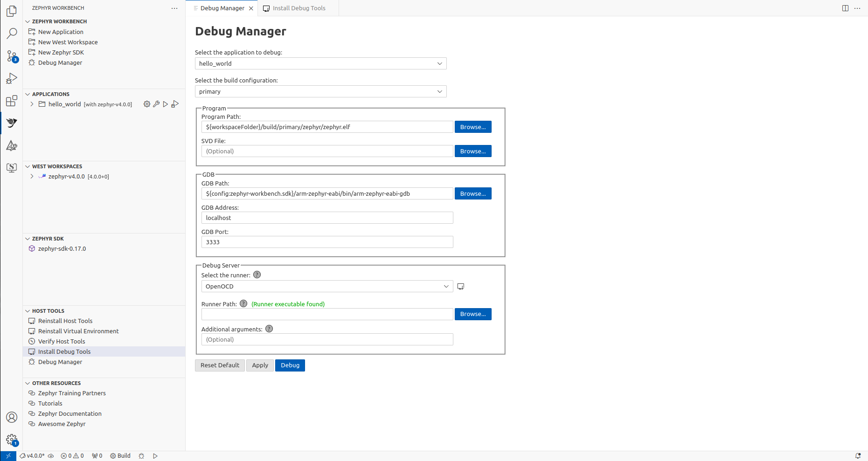Open Zephyr Workbench section overflow menu
868x461 pixels.
coord(174,8)
